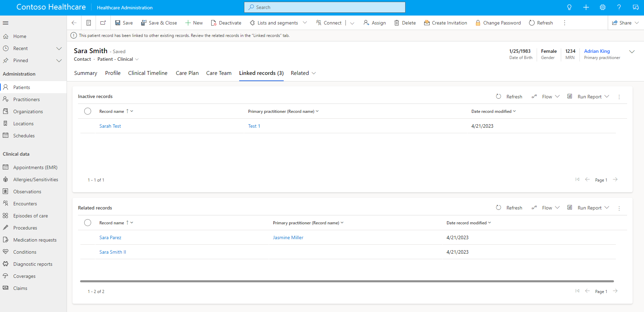Click Save & Close
Image resolution: width=644 pixels, height=312 pixels.
pyautogui.click(x=159, y=23)
